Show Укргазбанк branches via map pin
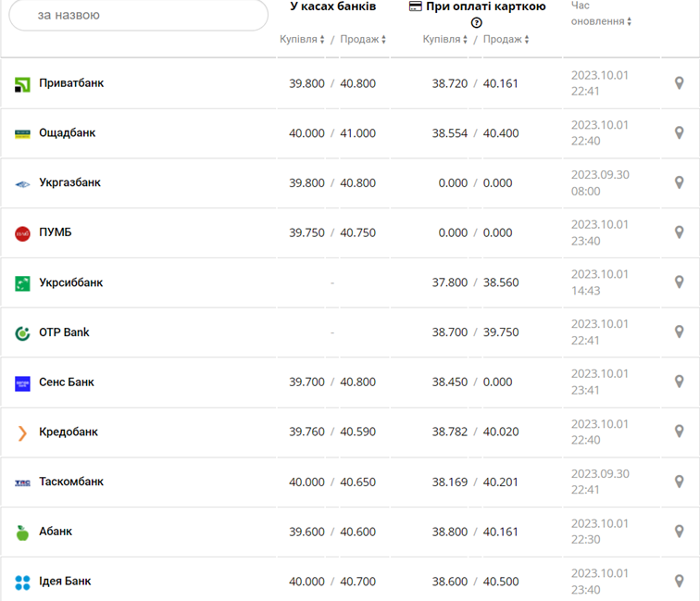The image size is (700, 601). [679, 183]
